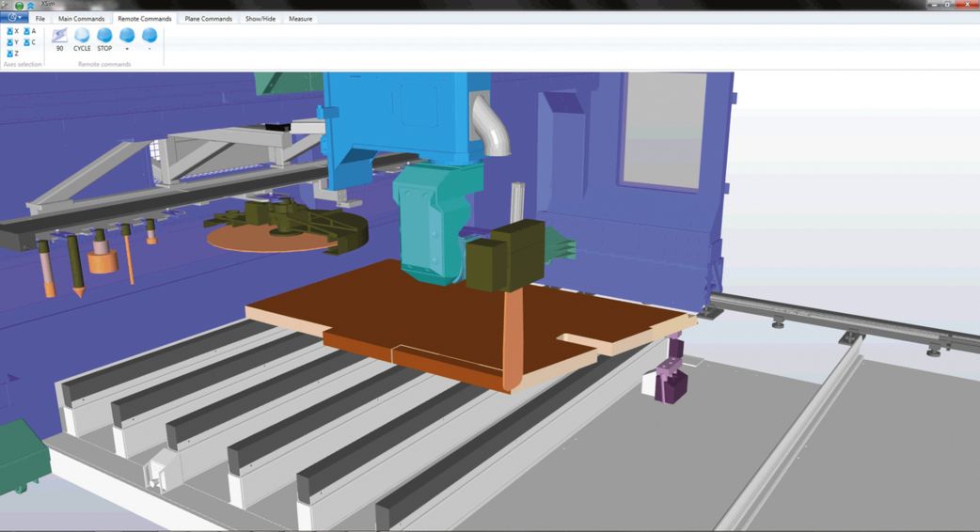Image resolution: width=980 pixels, height=532 pixels.
Task: Click the green round quick access icon
Action: click(19, 6)
